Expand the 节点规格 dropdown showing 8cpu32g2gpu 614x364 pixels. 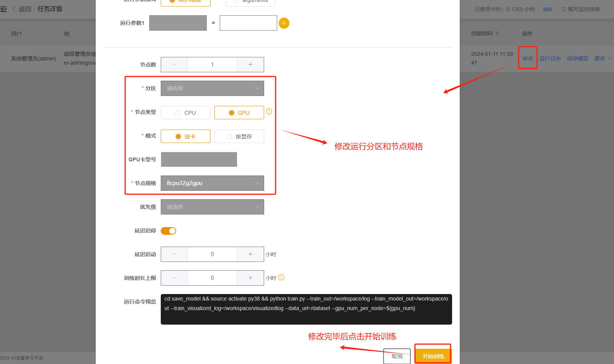click(x=212, y=183)
